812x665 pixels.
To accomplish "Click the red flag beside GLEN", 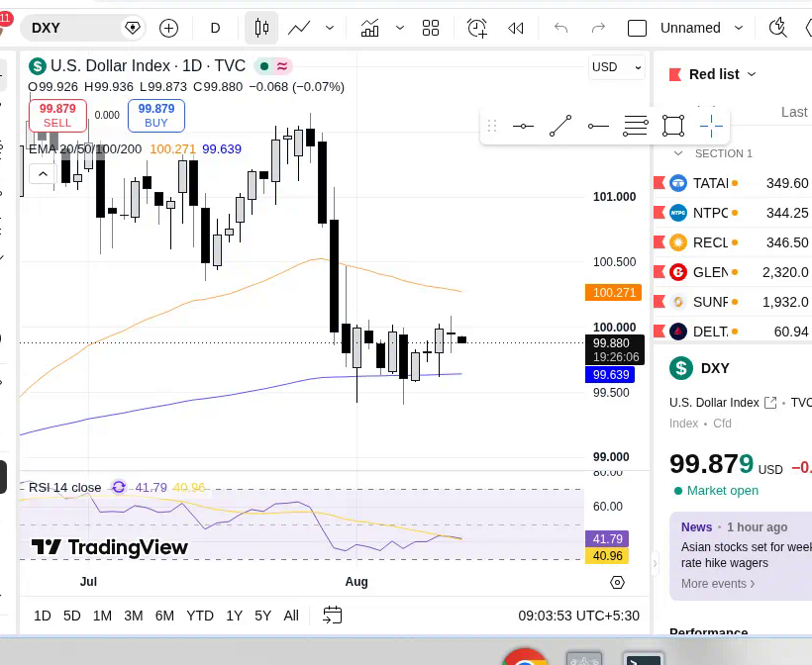I will 660,272.
